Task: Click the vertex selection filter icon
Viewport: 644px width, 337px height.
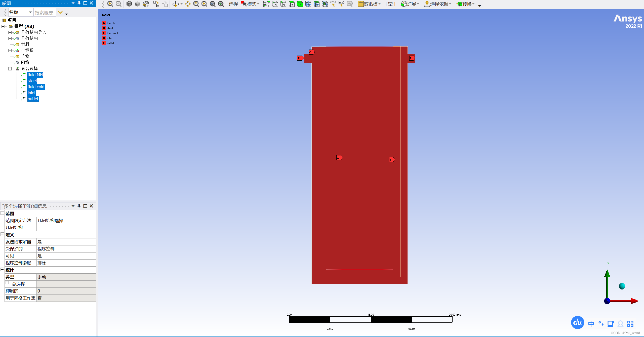Action: [x=275, y=4]
